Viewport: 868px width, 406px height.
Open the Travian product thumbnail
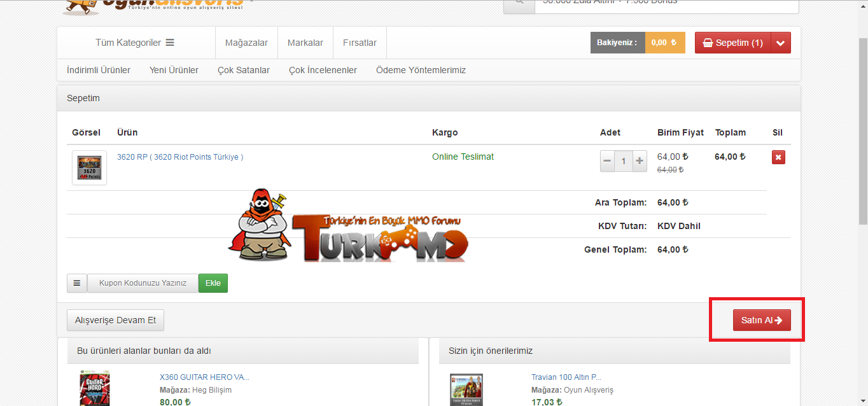(466, 389)
